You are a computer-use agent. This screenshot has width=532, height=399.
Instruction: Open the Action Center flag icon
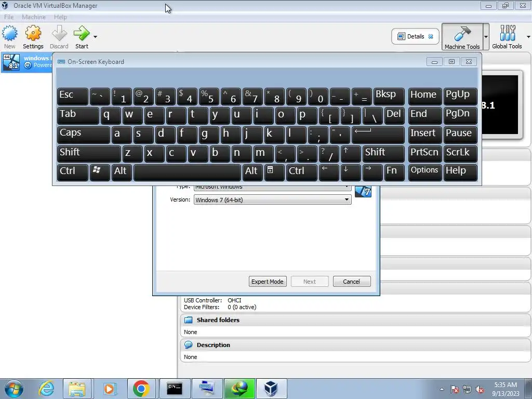454,389
